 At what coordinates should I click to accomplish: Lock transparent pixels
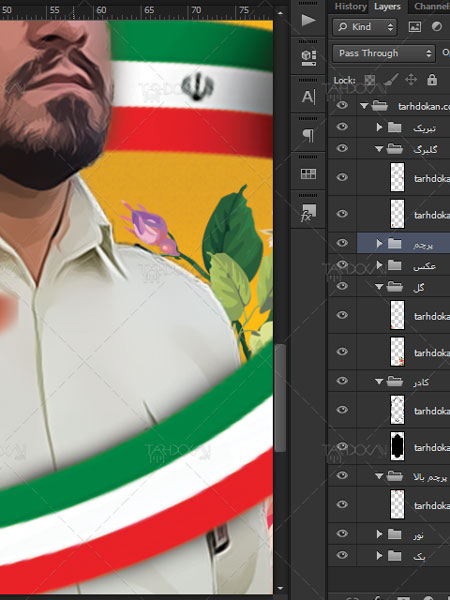point(370,80)
